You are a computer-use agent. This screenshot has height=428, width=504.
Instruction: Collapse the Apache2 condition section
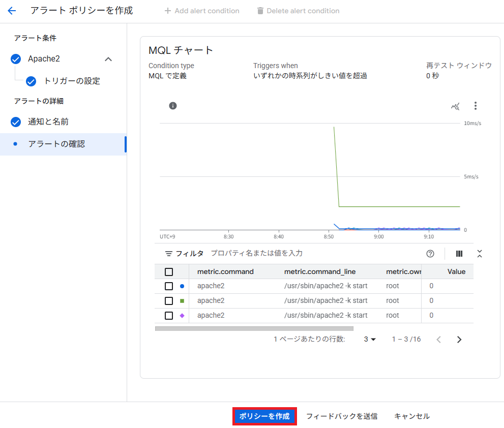click(x=108, y=59)
